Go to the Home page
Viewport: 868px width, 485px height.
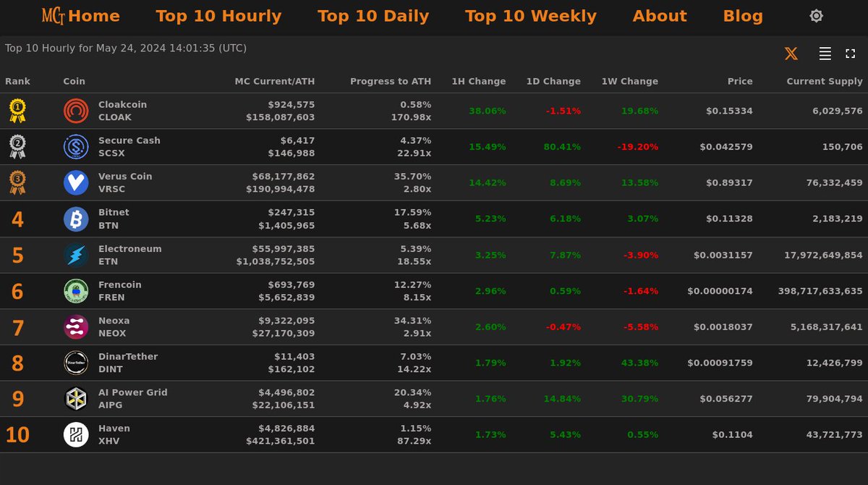tap(94, 16)
